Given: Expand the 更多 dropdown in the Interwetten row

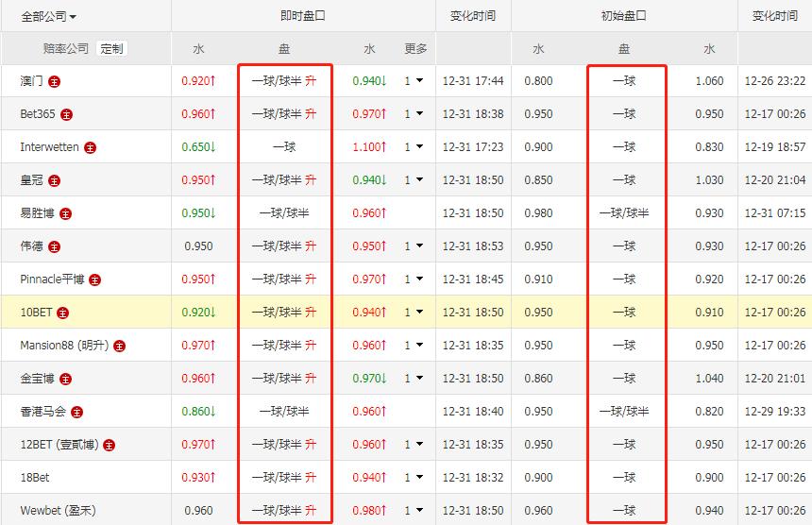Looking at the screenshot, I should click(414, 147).
